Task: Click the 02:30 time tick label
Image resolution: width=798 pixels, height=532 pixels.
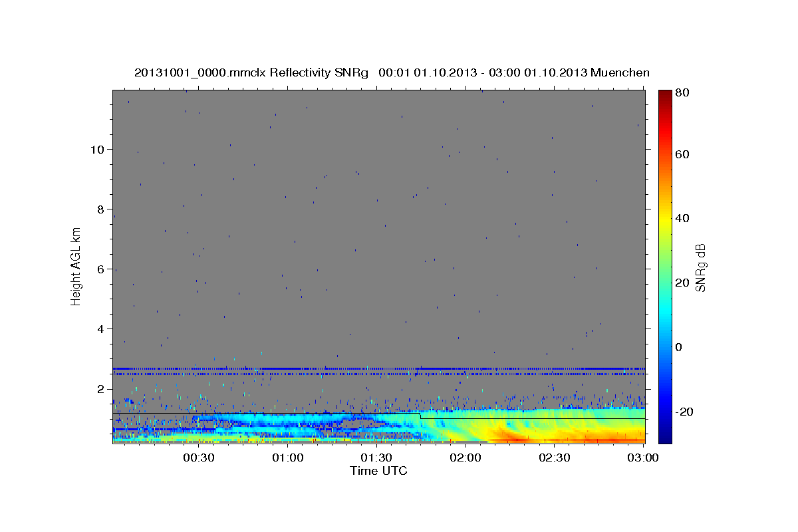Action: (554, 458)
